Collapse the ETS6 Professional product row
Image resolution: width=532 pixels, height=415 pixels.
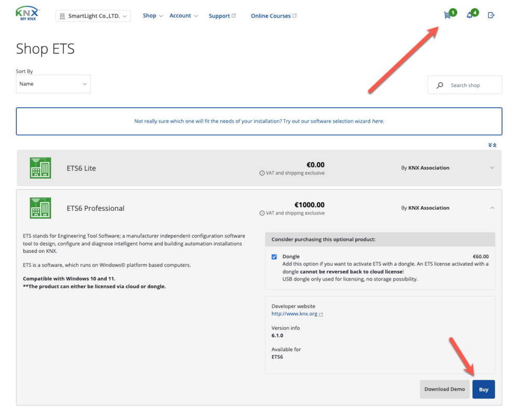click(492, 208)
